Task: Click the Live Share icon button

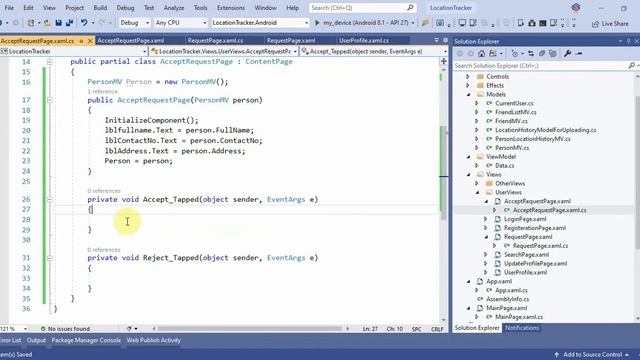Action: point(611,24)
